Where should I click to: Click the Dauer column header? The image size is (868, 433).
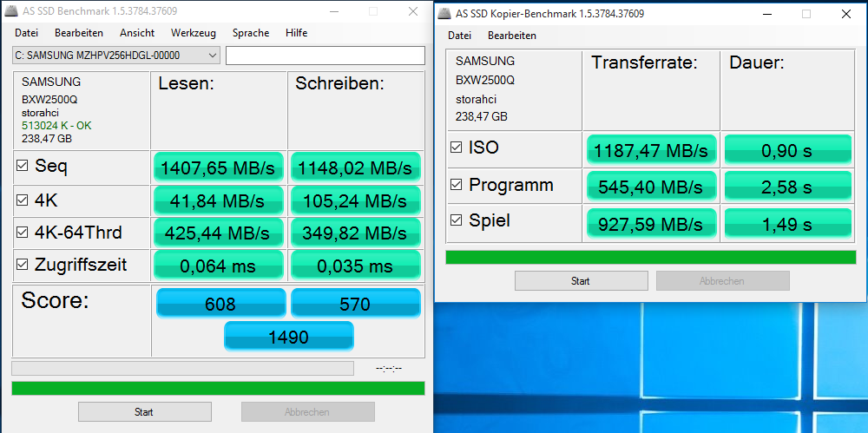tap(757, 62)
